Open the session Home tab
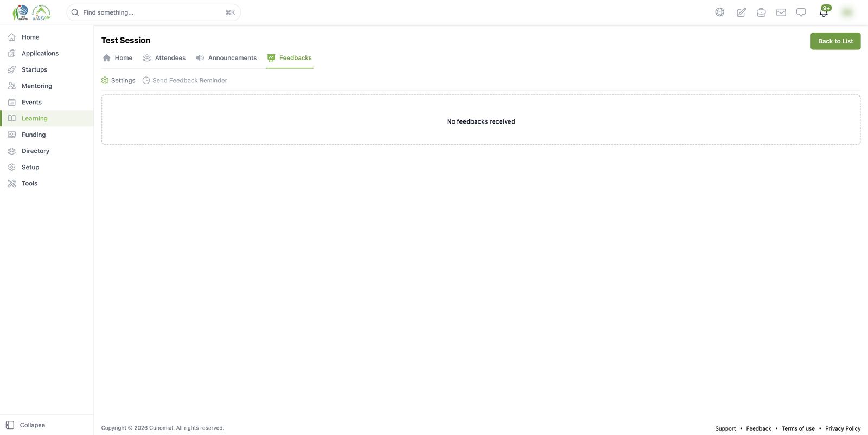868x435 pixels. pos(118,58)
